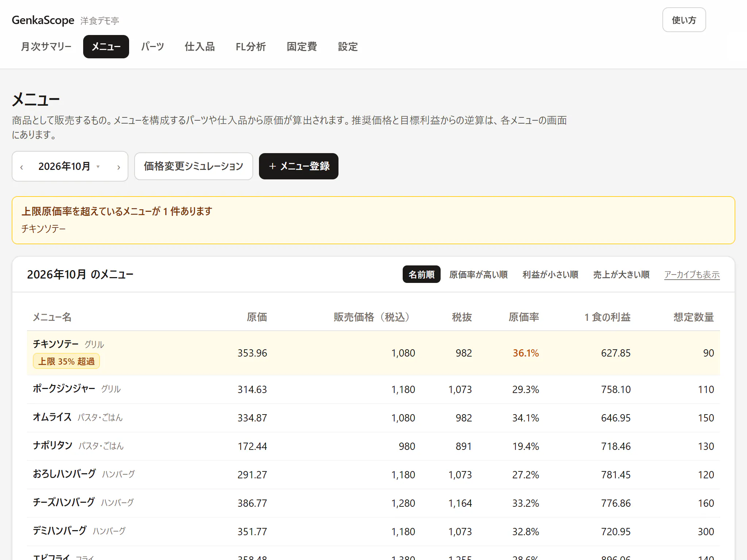
Task: Sort by 利益が小さい順
Action: (550, 274)
